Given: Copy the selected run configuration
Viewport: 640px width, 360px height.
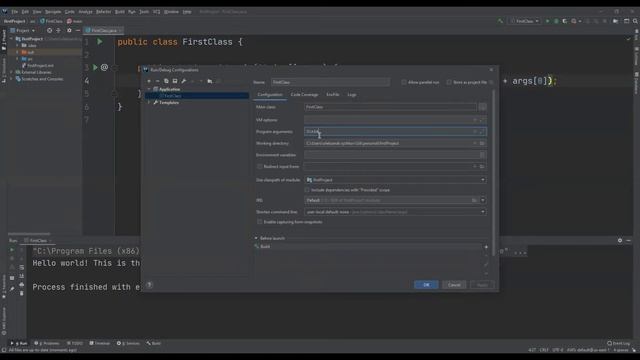Looking at the screenshot, I should pos(166,81).
